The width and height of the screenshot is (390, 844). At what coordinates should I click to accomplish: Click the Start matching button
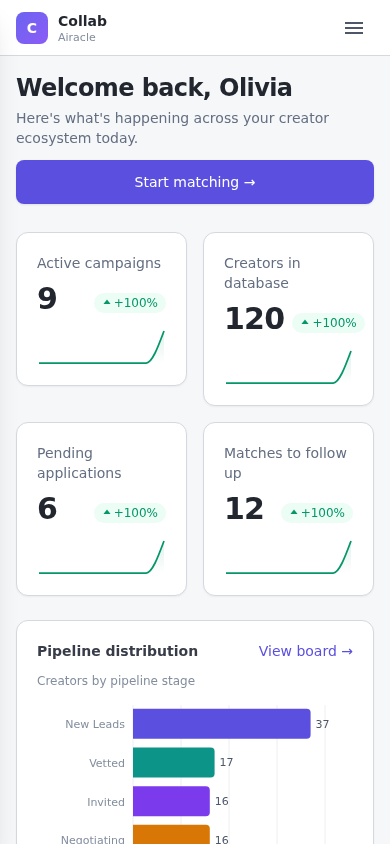tap(195, 182)
